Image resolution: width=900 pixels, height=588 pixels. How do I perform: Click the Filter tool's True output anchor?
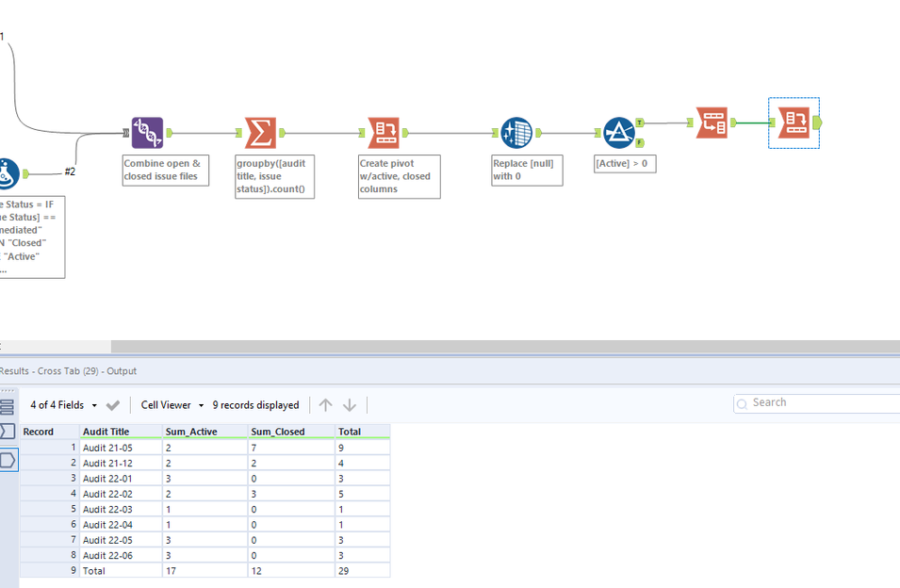(639, 122)
